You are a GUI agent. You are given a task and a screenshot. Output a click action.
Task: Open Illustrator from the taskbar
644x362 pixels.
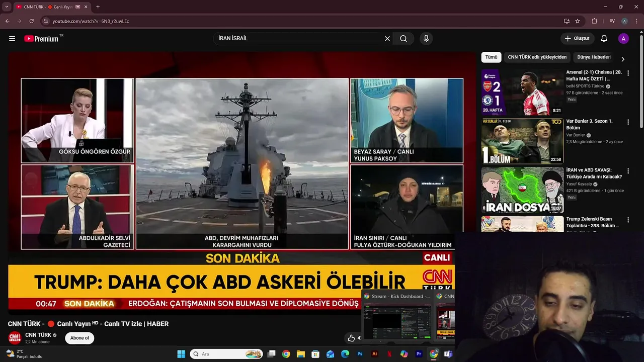374,354
